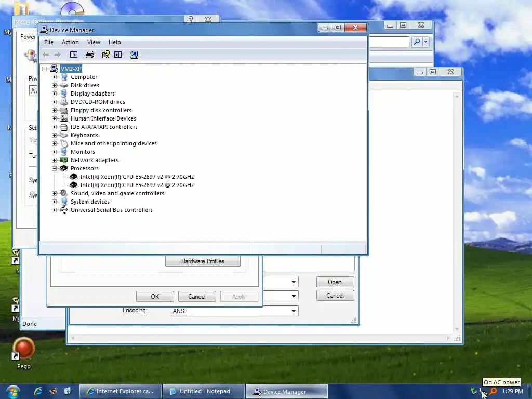Switch to Internet Explorer taskbar button
This screenshot has width=532, height=399.
(121, 392)
